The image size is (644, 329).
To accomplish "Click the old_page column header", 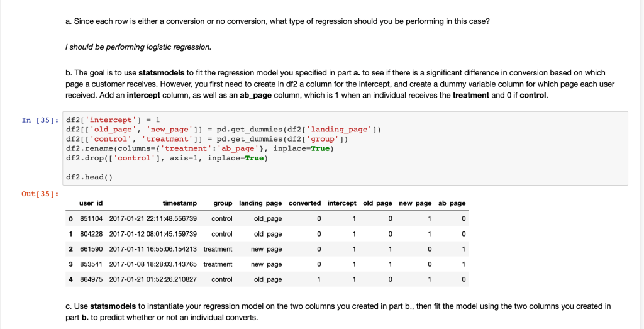I will click(x=377, y=203).
